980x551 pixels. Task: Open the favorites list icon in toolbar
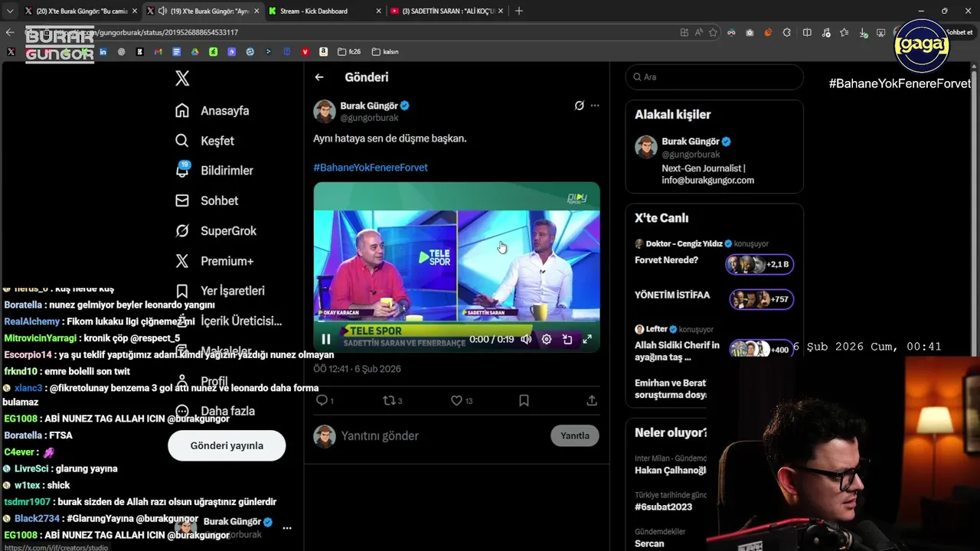click(844, 33)
